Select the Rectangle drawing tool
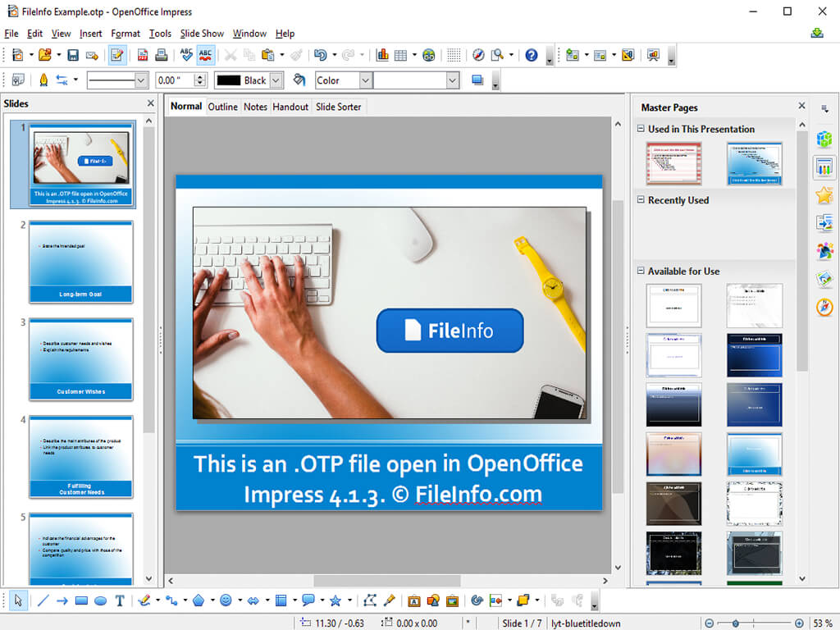Screen dimensions: 840x630 coord(81,600)
